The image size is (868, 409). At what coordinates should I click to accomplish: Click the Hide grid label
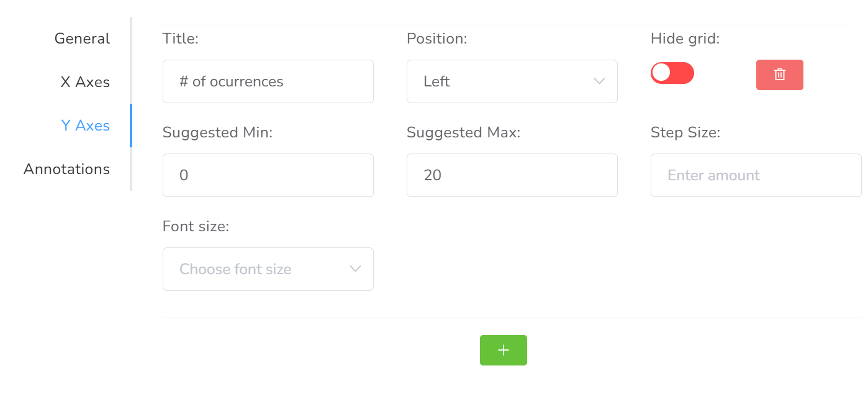pyautogui.click(x=685, y=39)
